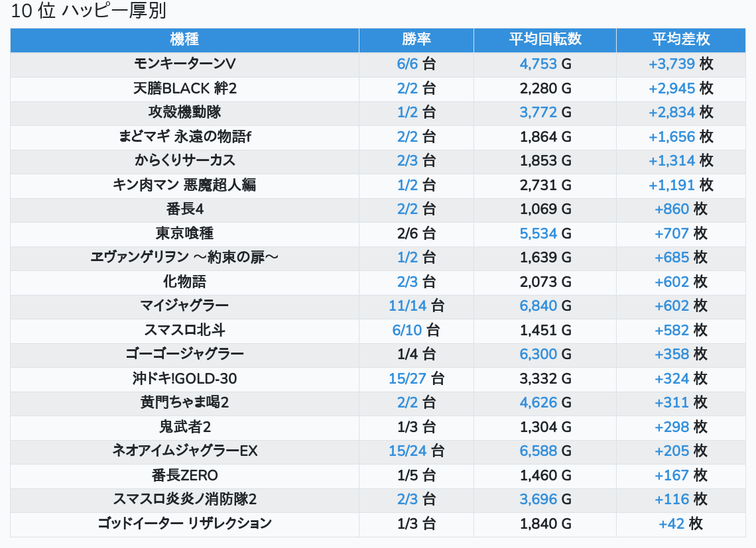Open the 6/6 win rate for モンキーターンV
This screenshot has height=548, width=756.
click(x=407, y=64)
